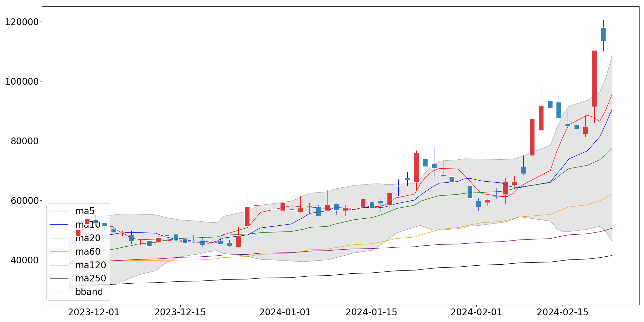Click the 2024-01-01 x-axis date label
Viewport: 644px width, 322px height.
coord(285,312)
